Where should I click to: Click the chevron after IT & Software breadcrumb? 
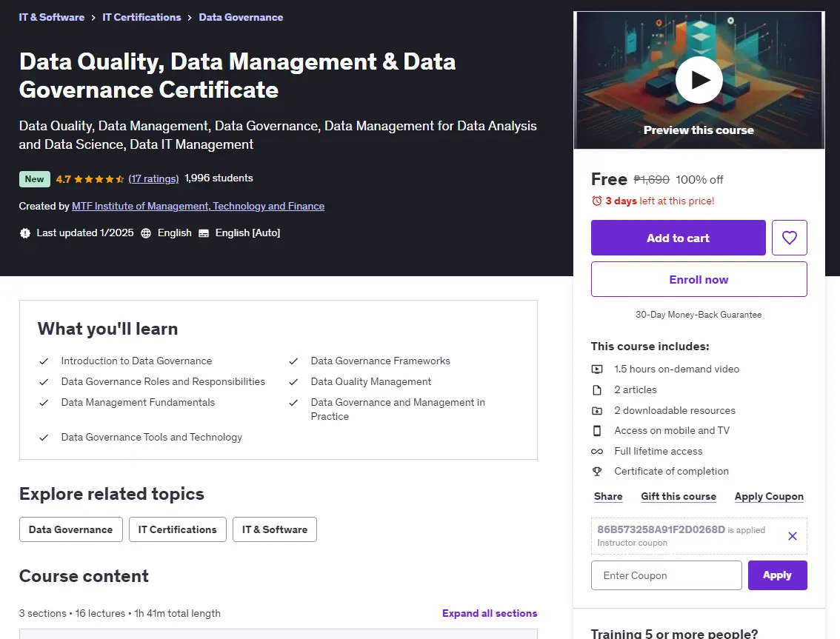pyautogui.click(x=93, y=18)
